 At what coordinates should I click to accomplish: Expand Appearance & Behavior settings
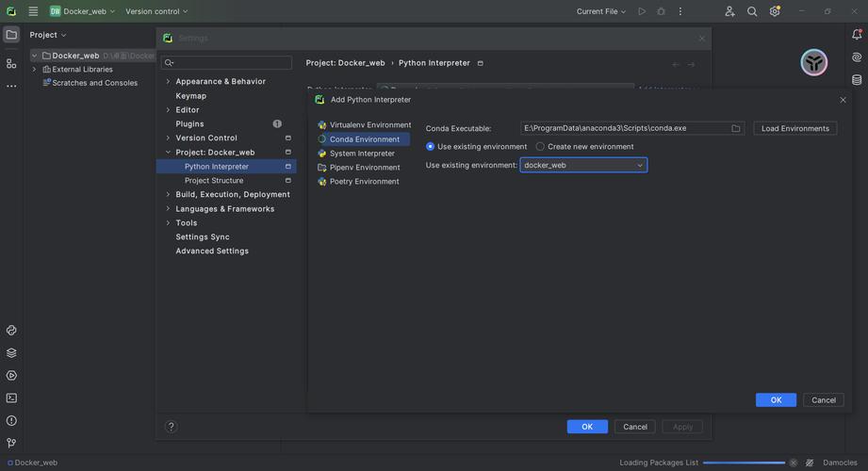(168, 81)
